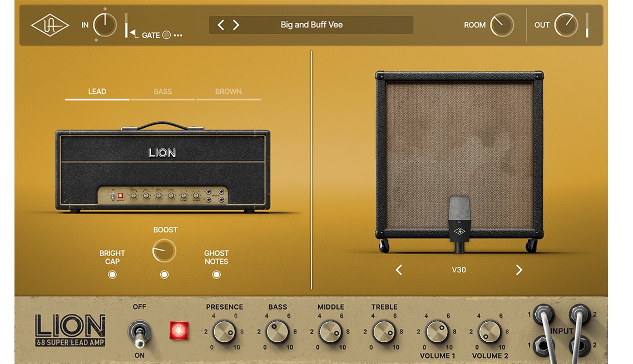633x364 pixels.
Task: Toggle the GHOST NOTES switch
Action: coord(216,275)
